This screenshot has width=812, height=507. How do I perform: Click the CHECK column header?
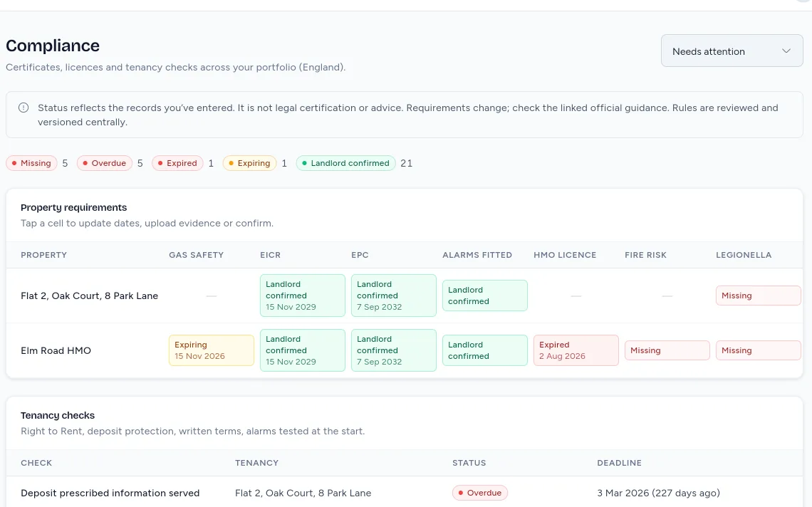click(36, 463)
